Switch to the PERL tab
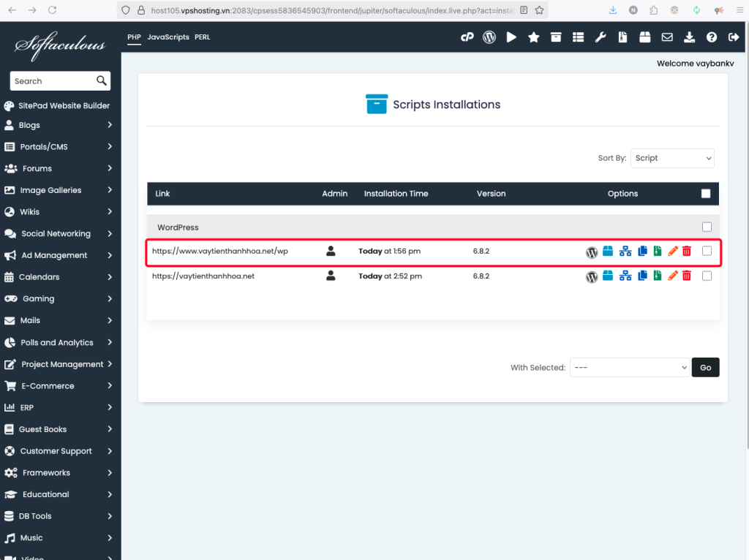This screenshot has width=749, height=560. point(203,37)
